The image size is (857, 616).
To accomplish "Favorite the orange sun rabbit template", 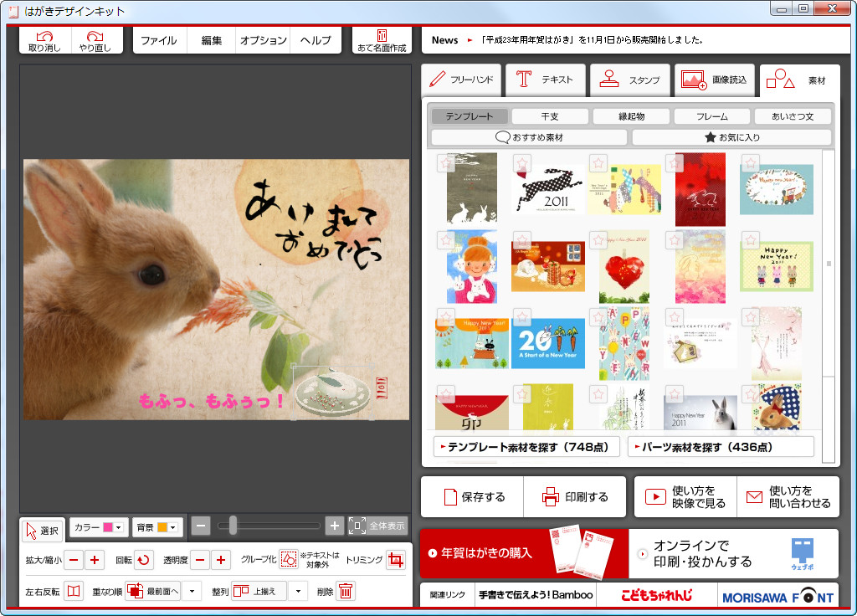I will pos(446,317).
